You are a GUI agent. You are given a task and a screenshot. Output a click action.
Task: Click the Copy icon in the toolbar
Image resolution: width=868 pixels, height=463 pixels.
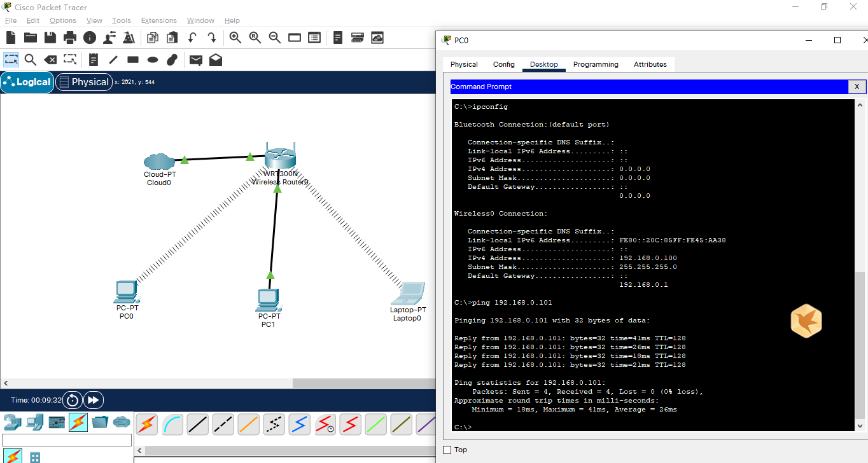tap(153, 38)
